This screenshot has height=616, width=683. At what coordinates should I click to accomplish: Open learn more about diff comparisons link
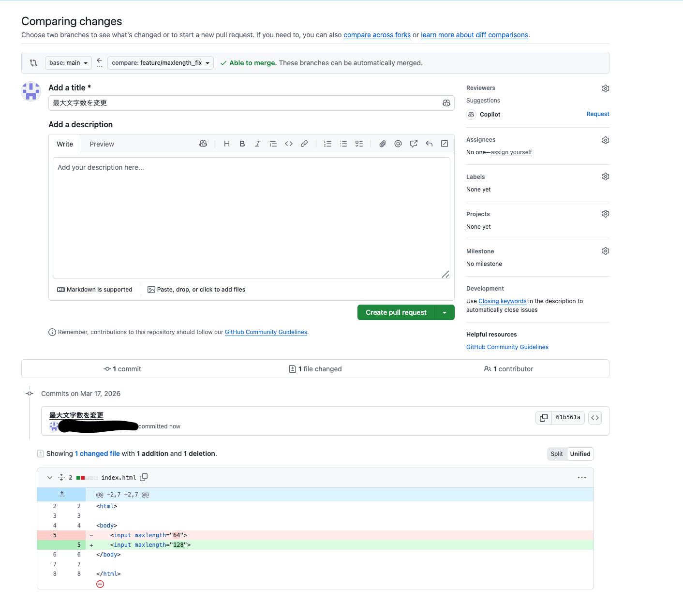pyautogui.click(x=475, y=35)
